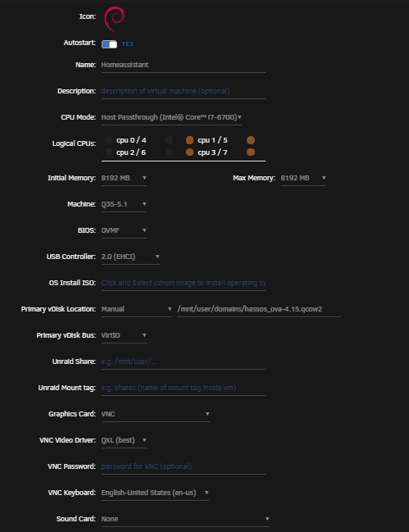Enable the first cpu 2 / 6 checkbox
This screenshot has height=532, width=409.
[108, 152]
